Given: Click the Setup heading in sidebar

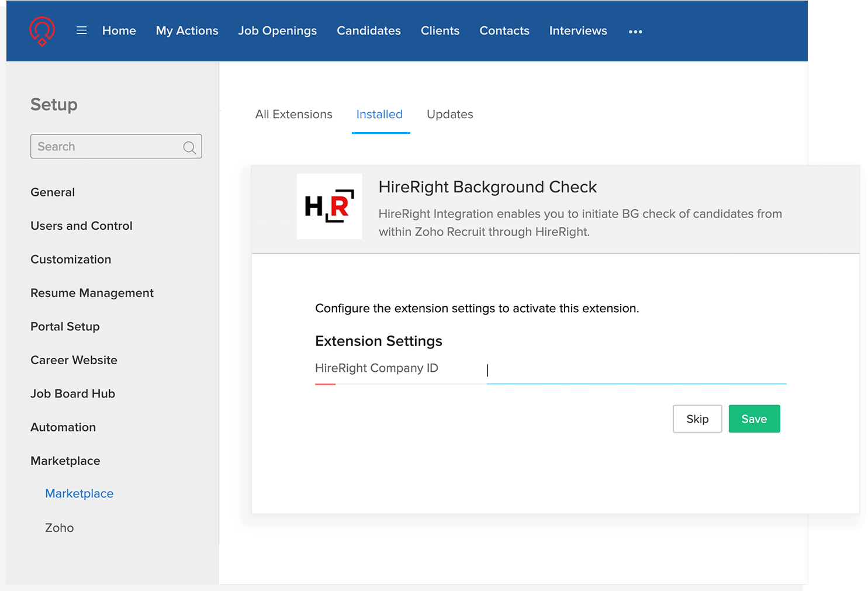Looking at the screenshot, I should tap(54, 104).
